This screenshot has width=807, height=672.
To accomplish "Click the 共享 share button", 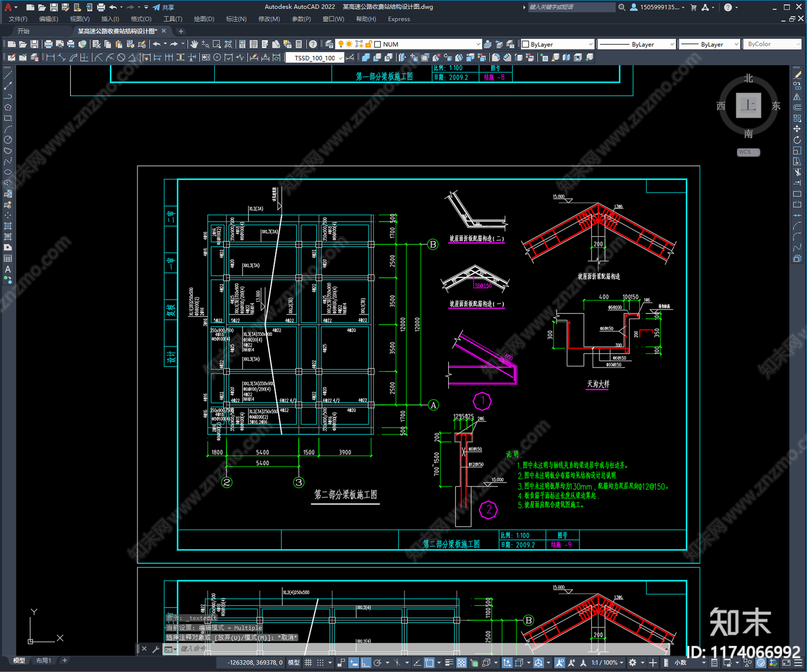I will coord(163,7).
